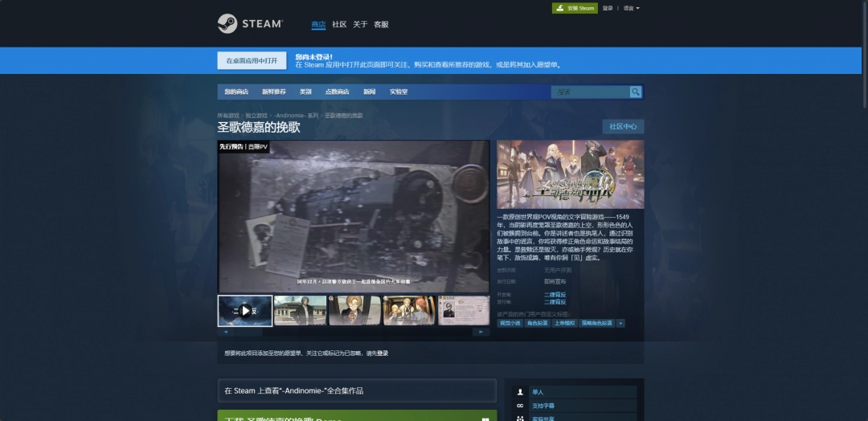Click into the store search field
Viewport: 868px width, 421px height.
point(590,92)
